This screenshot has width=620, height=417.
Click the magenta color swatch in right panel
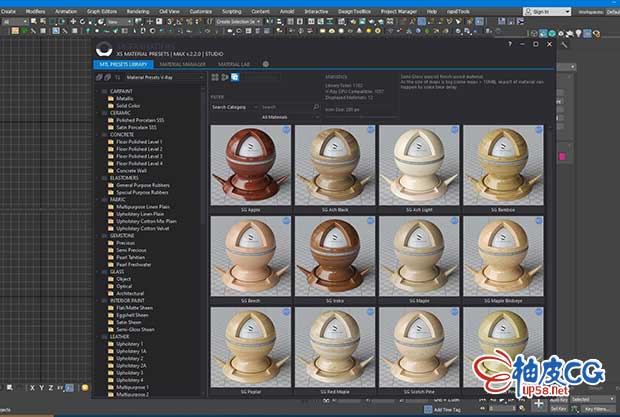(562, 157)
